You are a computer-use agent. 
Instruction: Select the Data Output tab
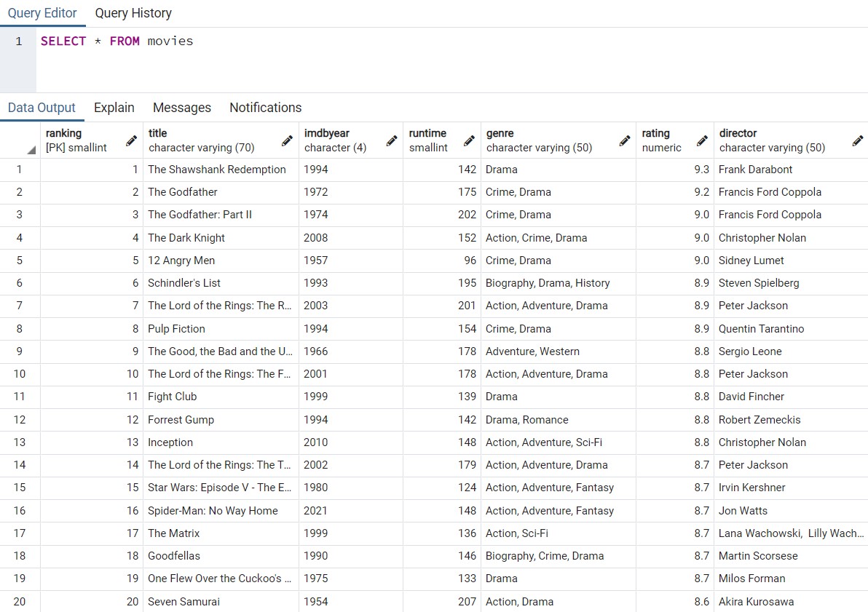[x=42, y=107]
